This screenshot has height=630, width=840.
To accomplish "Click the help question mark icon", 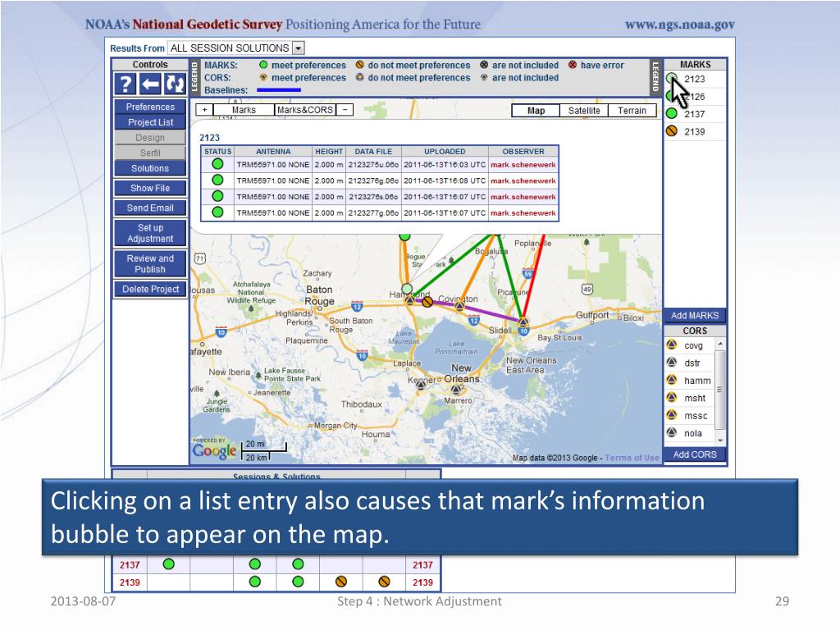I will 125,84.
